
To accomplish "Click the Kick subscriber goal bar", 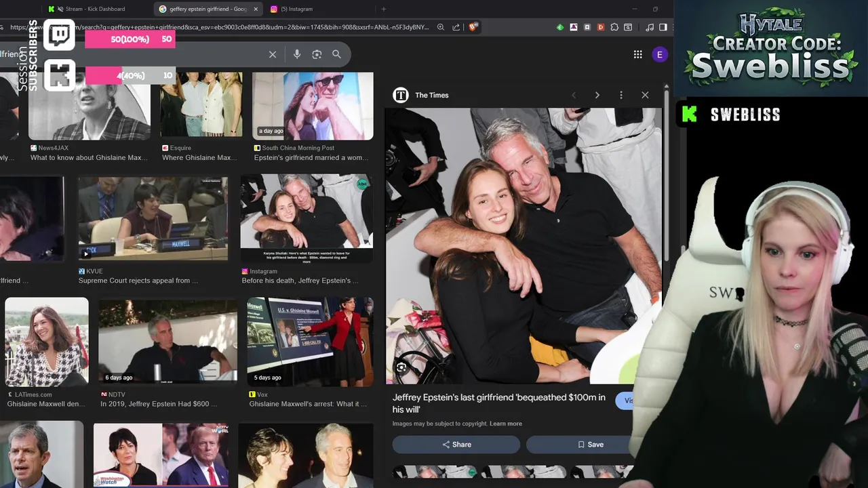I will pos(130,75).
